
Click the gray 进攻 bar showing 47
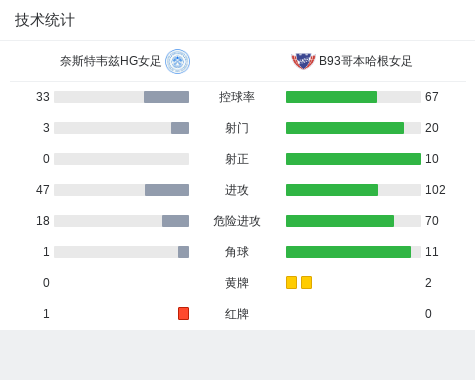(x=167, y=190)
